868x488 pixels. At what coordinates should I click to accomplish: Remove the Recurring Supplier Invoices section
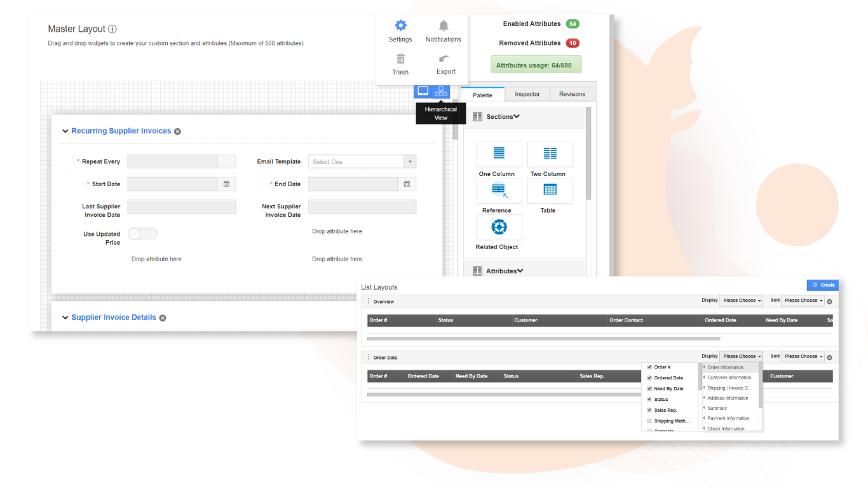coord(177,132)
